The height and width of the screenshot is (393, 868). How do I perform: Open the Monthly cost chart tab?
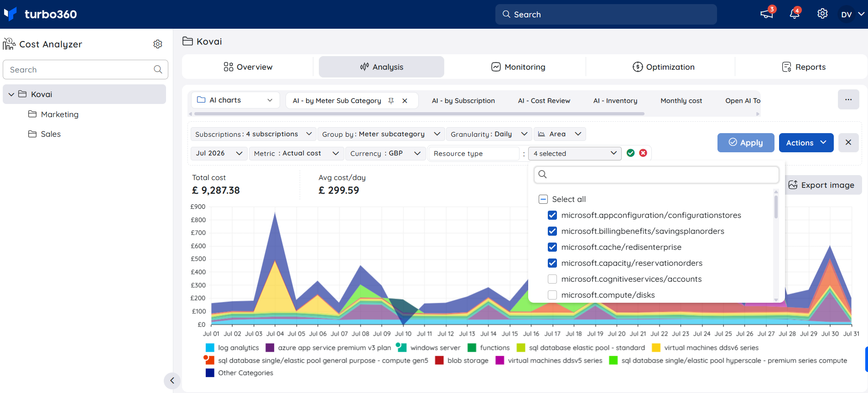681,101
